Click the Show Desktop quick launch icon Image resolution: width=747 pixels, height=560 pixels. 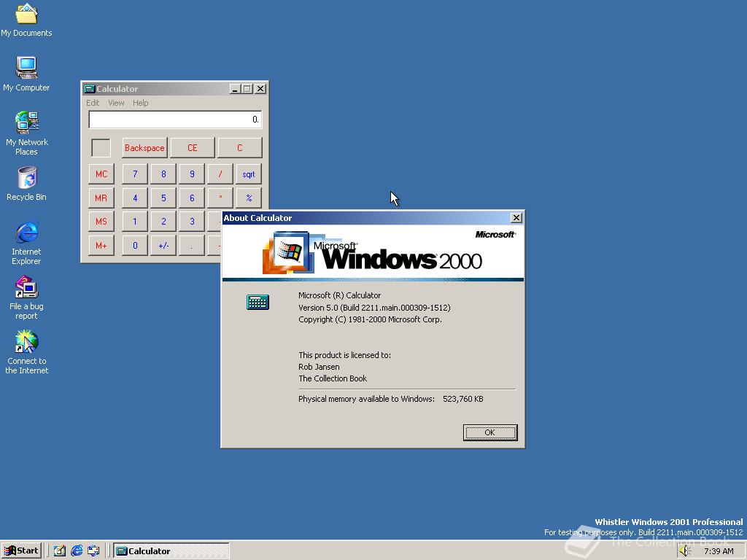pyautogui.click(x=60, y=551)
